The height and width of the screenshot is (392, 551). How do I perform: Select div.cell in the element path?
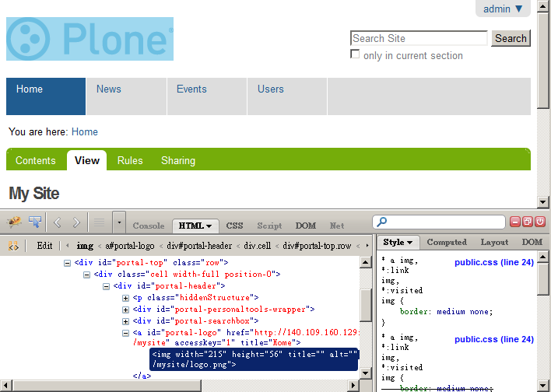point(258,246)
